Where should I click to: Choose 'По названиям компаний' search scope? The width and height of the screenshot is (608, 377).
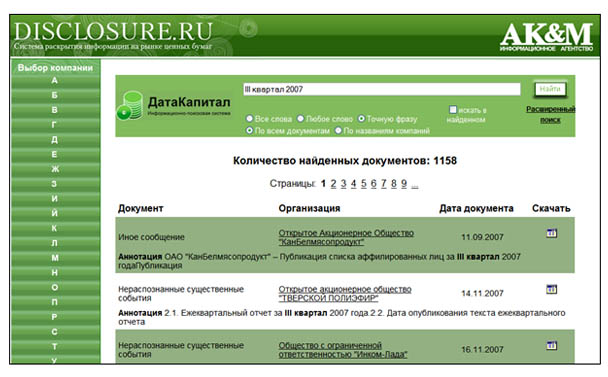coord(339,130)
